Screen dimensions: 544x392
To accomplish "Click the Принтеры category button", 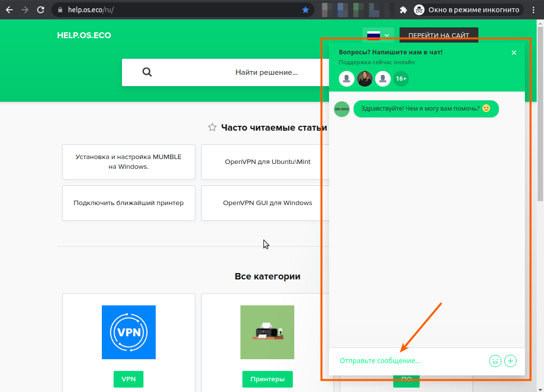I will 267,379.
